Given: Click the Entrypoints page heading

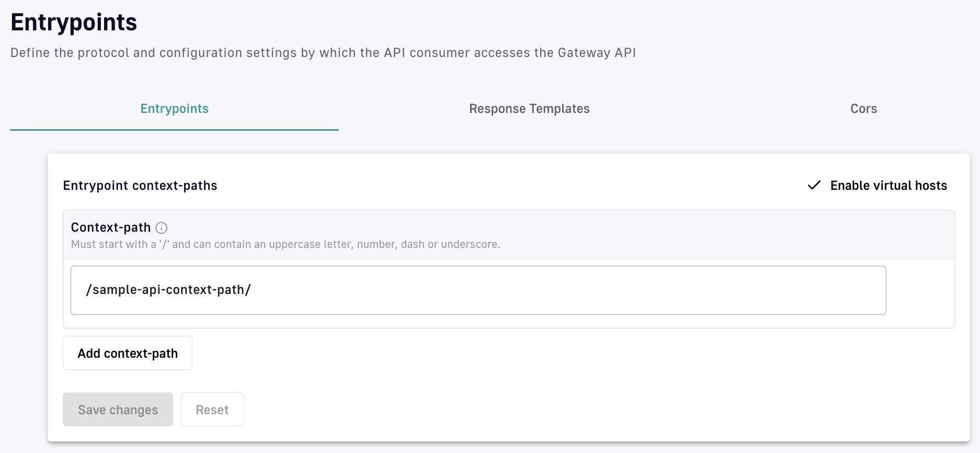Looking at the screenshot, I should tap(74, 22).
